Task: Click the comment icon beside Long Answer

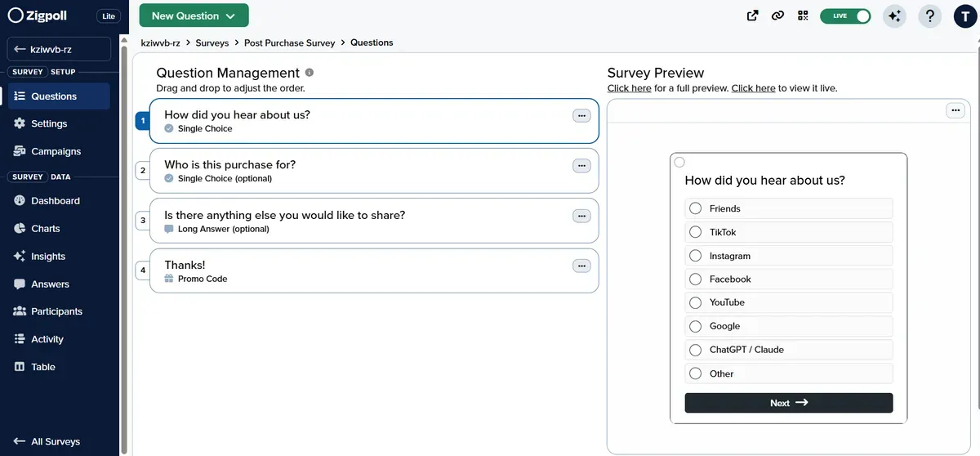Action: [169, 229]
